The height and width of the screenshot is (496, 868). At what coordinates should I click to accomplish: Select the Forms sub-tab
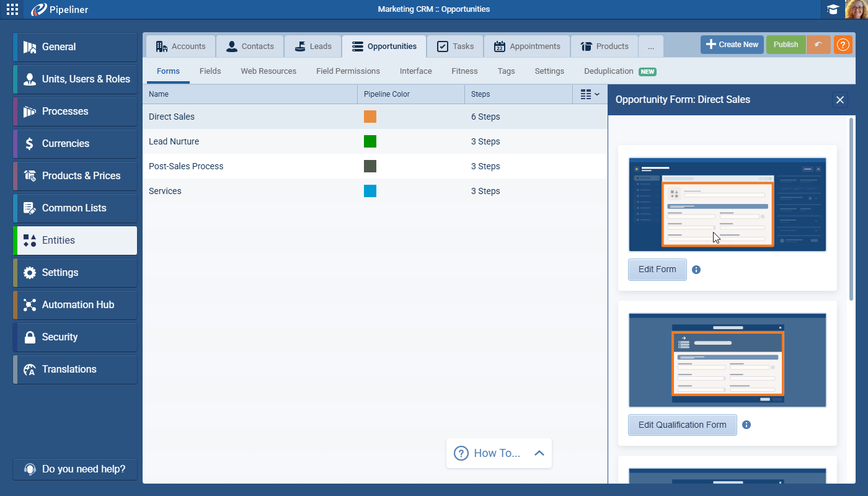[168, 71]
